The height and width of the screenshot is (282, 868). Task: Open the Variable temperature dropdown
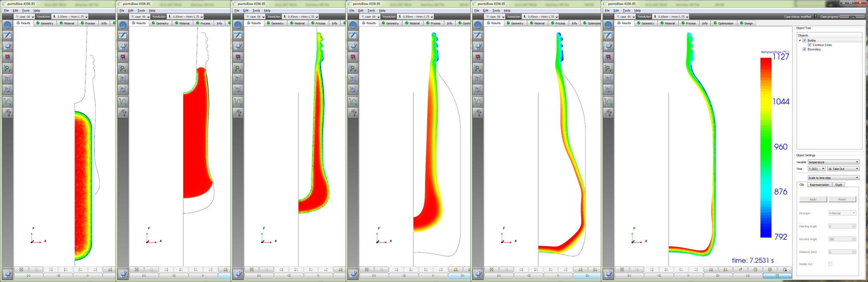point(833,162)
